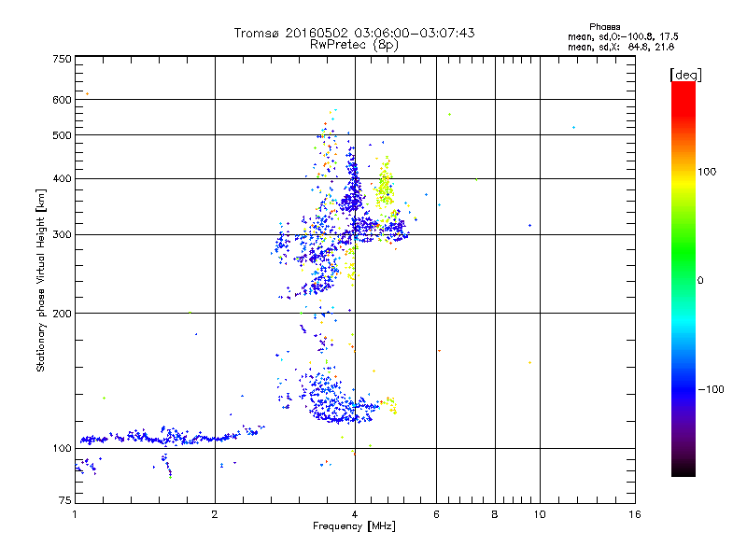
Task: Click the x-axis tick label '2'
Action: 215,514
